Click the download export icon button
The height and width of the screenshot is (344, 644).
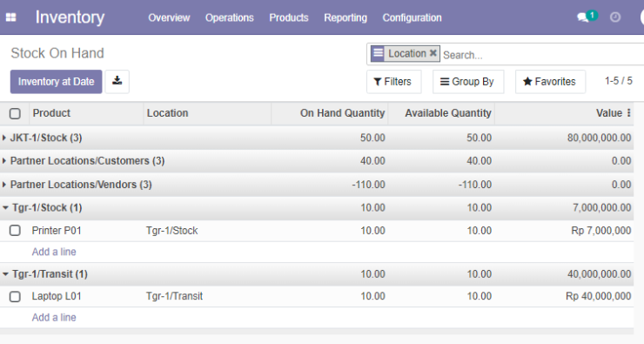coord(117,81)
